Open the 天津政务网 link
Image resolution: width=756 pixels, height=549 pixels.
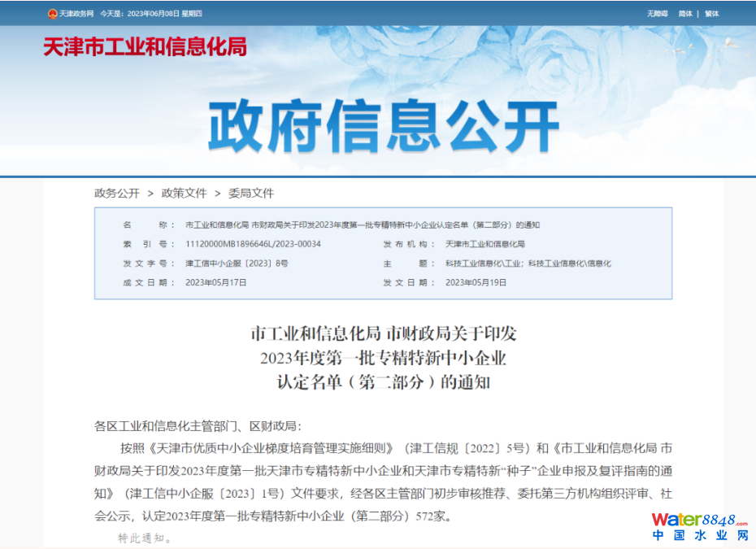point(76,14)
